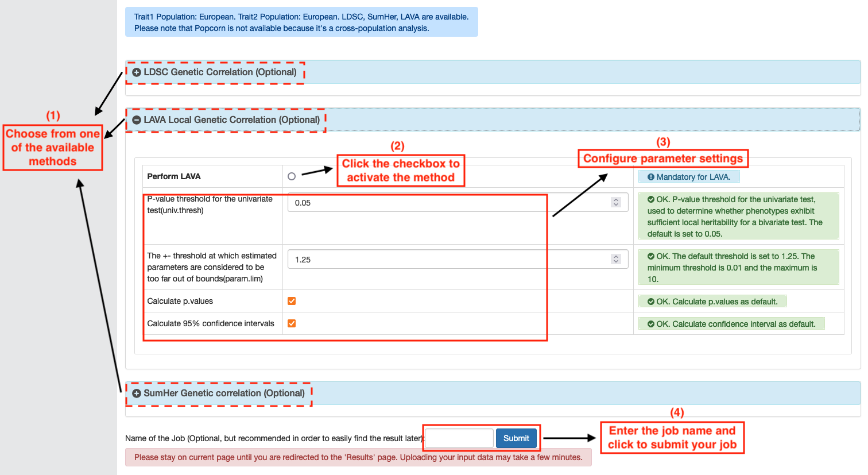Click the job name text field
Image resolution: width=868 pixels, height=475 pixels.
coord(459,438)
